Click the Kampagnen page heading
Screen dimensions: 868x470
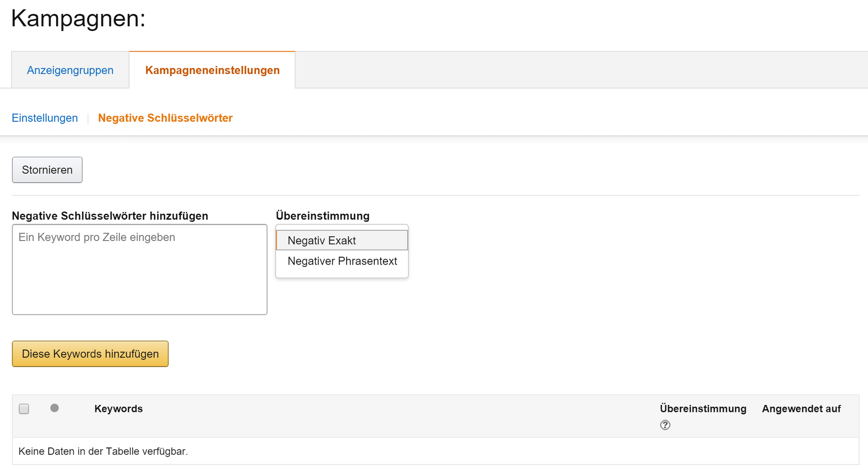[x=78, y=18]
